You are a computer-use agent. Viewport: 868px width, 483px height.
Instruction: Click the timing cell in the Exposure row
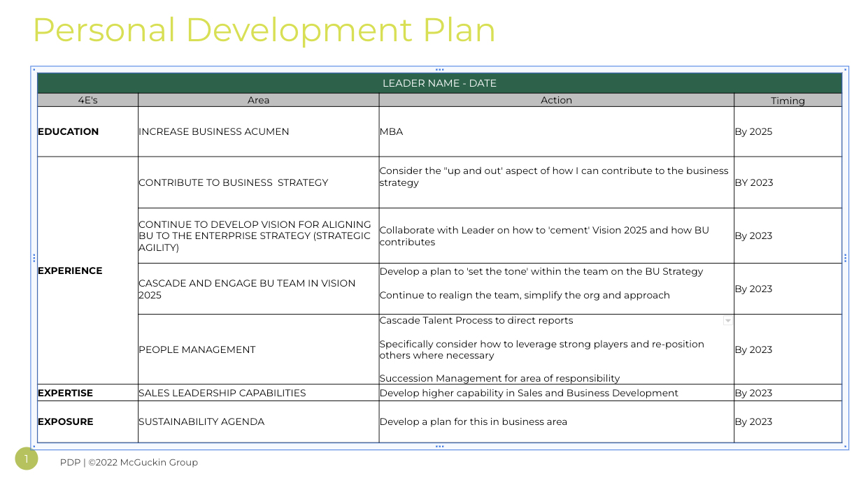tap(788, 421)
